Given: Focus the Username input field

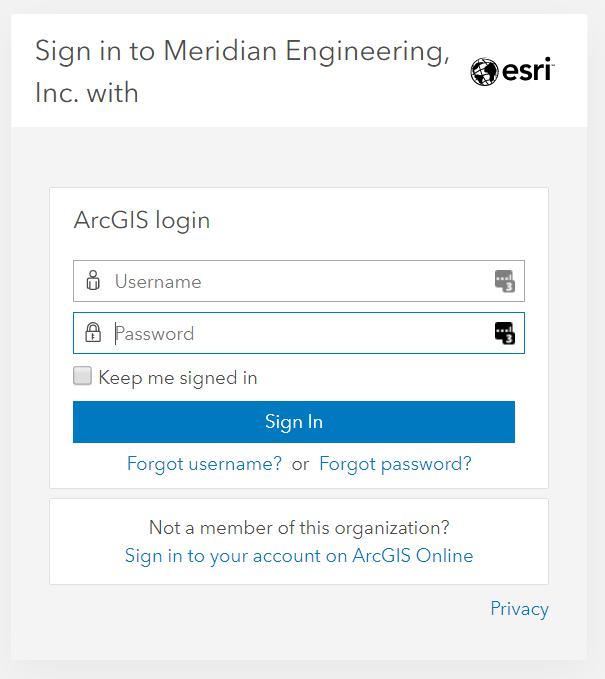Looking at the screenshot, I should (x=300, y=281).
